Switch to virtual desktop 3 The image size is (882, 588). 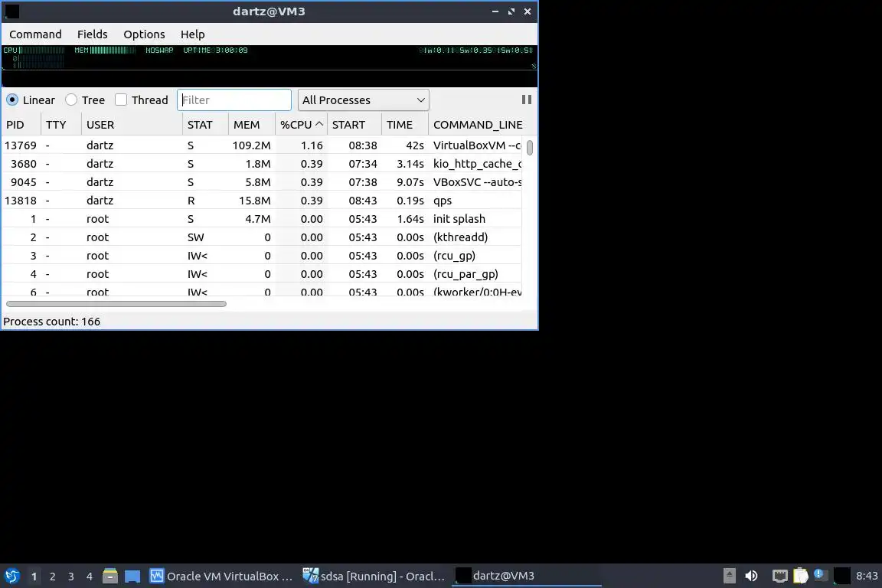click(71, 577)
